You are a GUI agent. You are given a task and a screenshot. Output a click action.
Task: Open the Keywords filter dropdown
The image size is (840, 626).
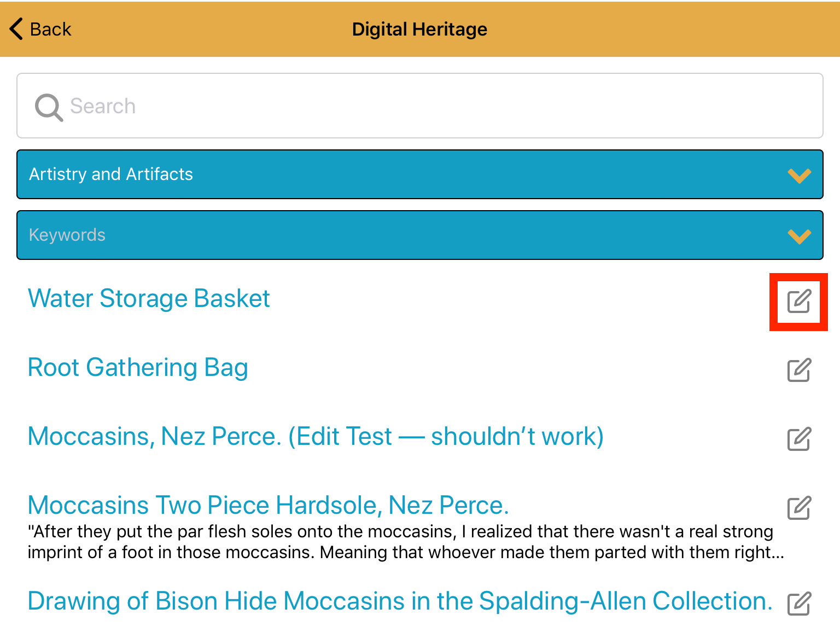[x=420, y=235]
